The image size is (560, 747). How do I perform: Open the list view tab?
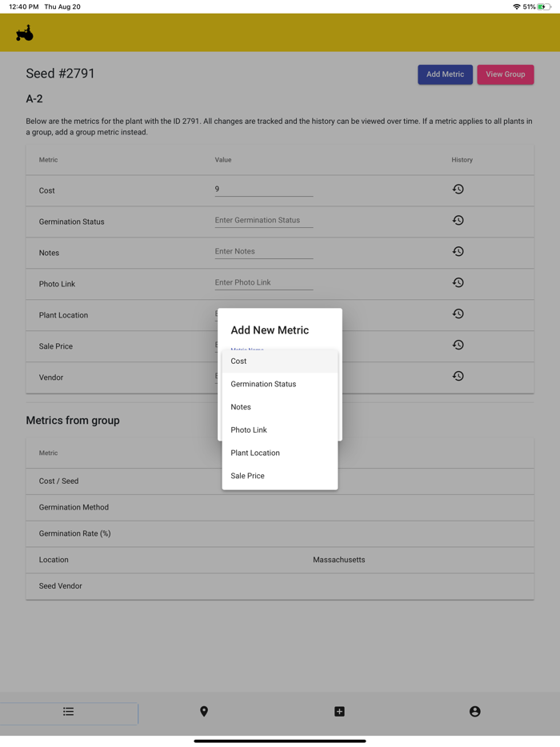click(x=69, y=712)
